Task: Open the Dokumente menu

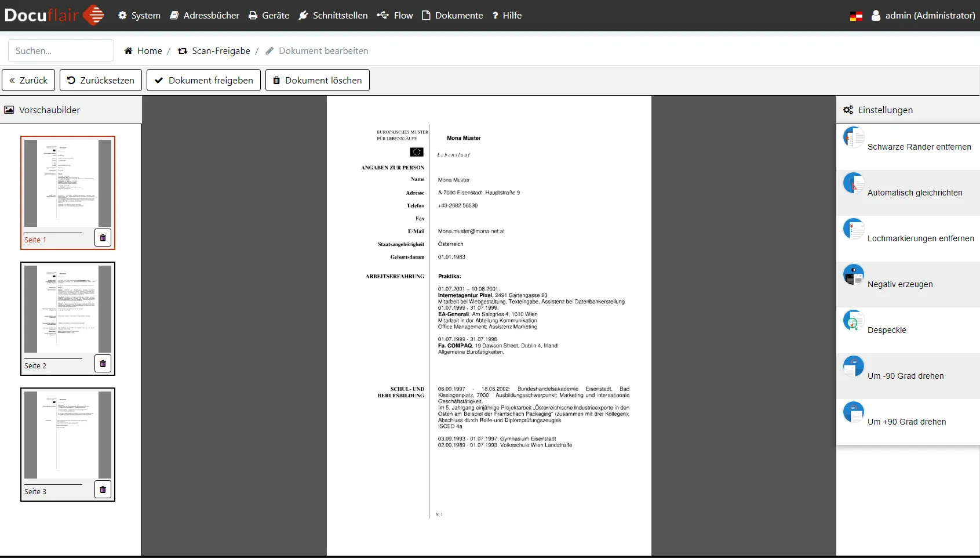Action: click(x=452, y=16)
